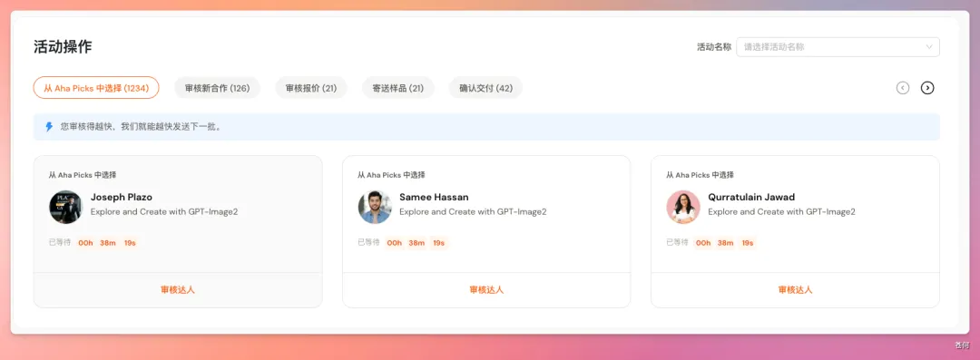
Task: Click 从 Aha Picks 中选择 label in Qurratulain's card
Action: pyautogui.click(x=700, y=175)
